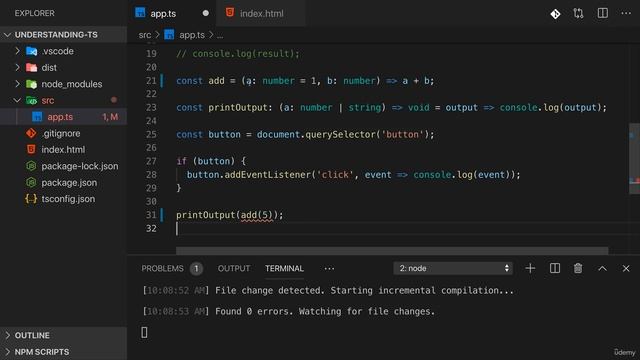The image size is (640, 360).
Task: Click 'addEventListener' on line 28
Action: pyautogui.click(x=268, y=175)
